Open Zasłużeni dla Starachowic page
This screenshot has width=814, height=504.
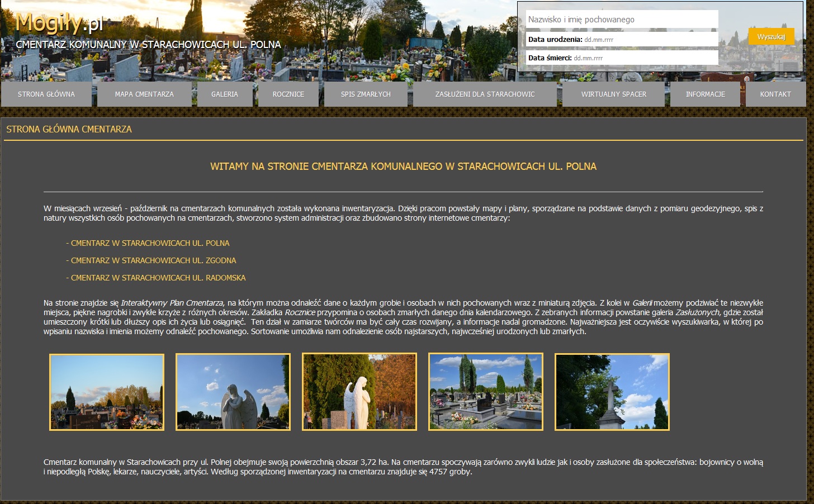[x=485, y=94]
